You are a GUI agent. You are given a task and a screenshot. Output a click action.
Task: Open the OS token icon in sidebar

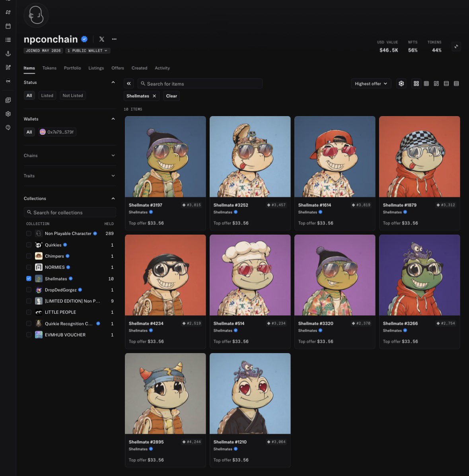click(x=8, y=81)
